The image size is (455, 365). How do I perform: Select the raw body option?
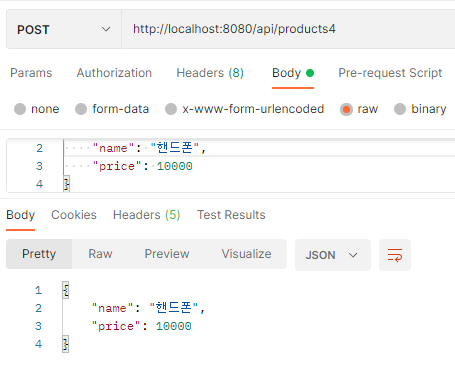[x=359, y=109]
